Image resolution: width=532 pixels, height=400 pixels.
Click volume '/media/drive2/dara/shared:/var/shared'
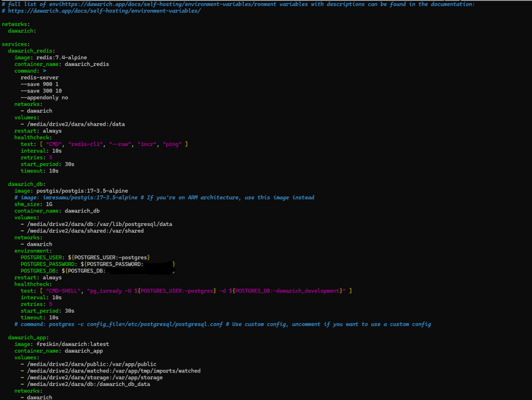tap(86, 231)
